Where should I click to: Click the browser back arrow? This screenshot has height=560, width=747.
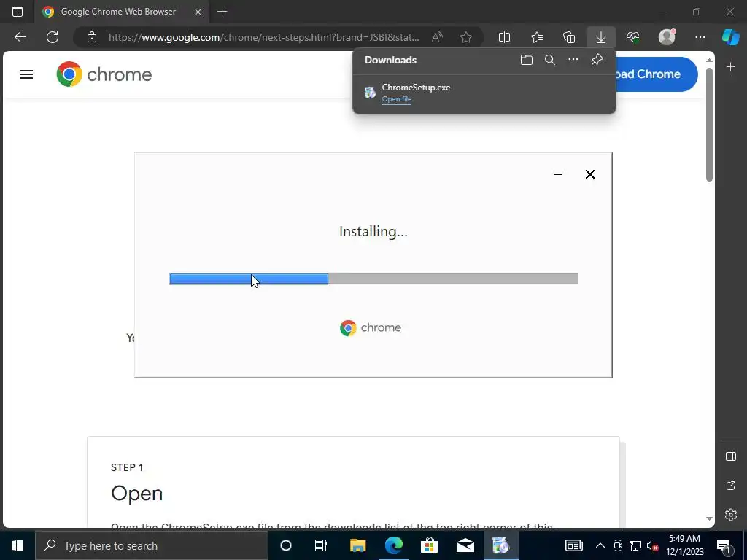[20, 37]
